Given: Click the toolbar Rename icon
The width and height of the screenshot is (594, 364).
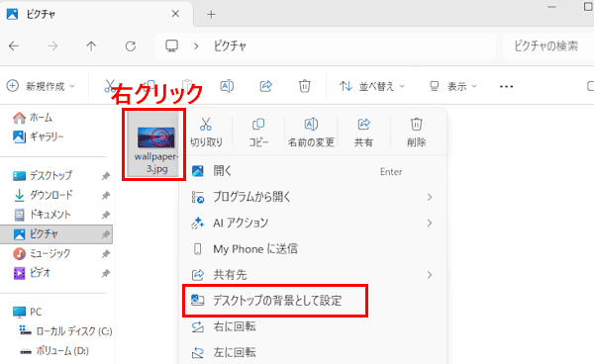Looking at the screenshot, I should (227, 86).
